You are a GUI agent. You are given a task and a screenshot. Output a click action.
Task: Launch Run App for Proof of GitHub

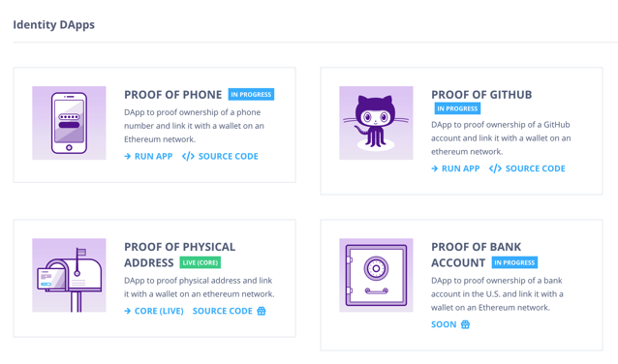(460, 168)
